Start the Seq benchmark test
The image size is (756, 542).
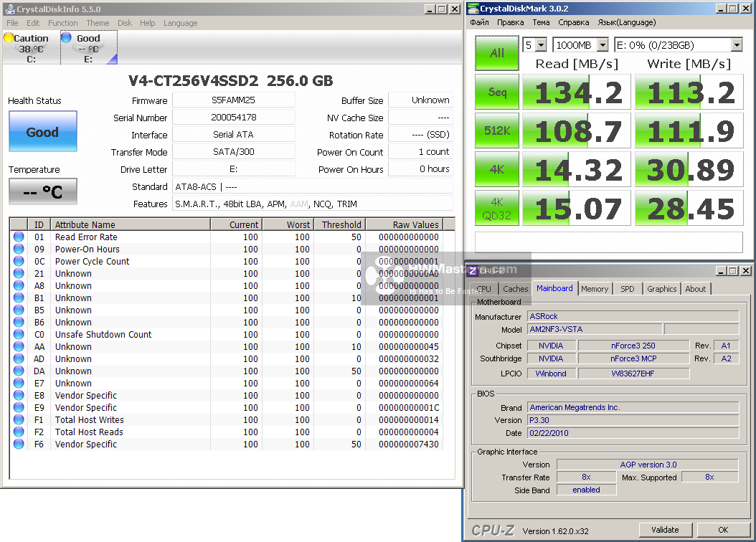coord(496,92)
